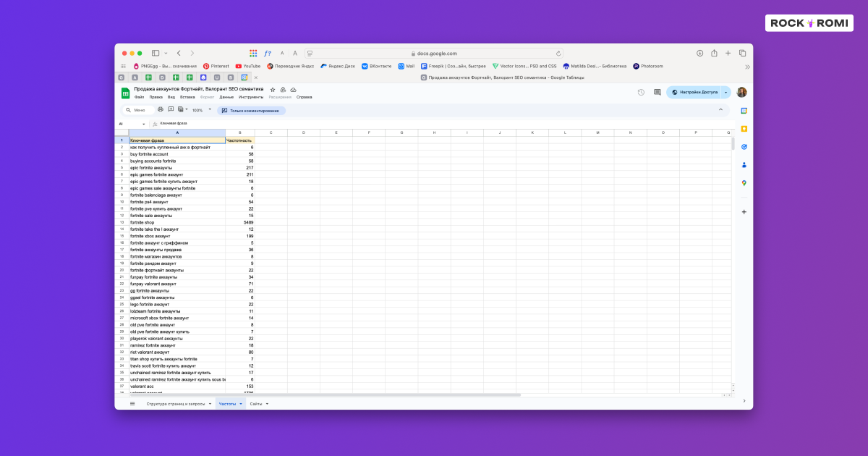868x456 pixels.
Task: Click the Safari share icon
Action: 714,53
